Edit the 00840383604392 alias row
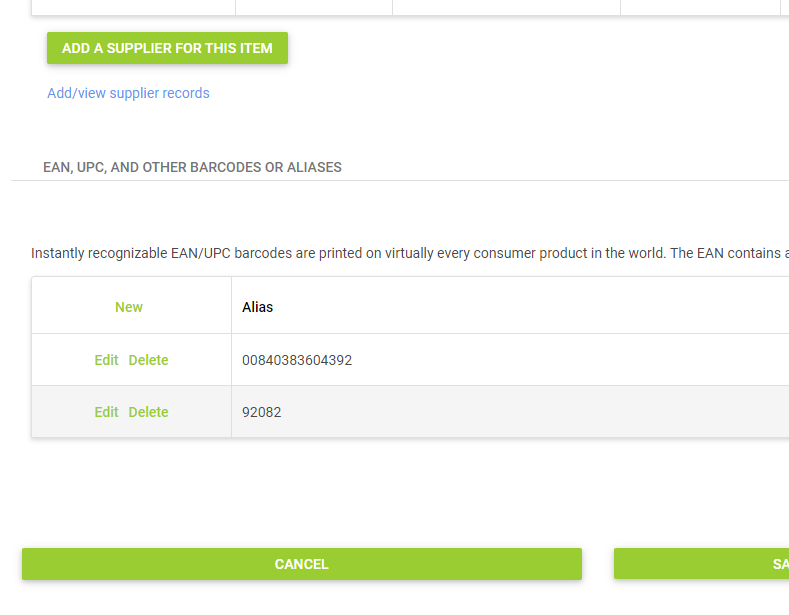 [106, 360]
